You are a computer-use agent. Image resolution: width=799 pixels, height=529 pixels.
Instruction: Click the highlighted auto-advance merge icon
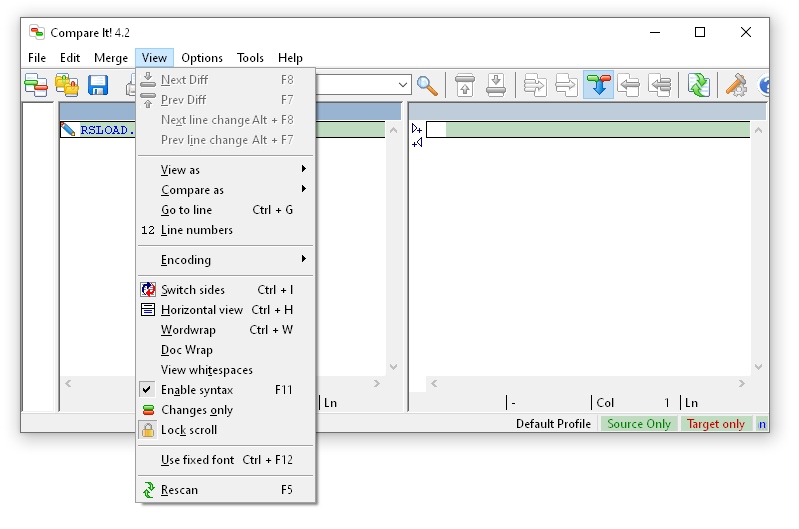pyautogui.click(x=598, y=85)
